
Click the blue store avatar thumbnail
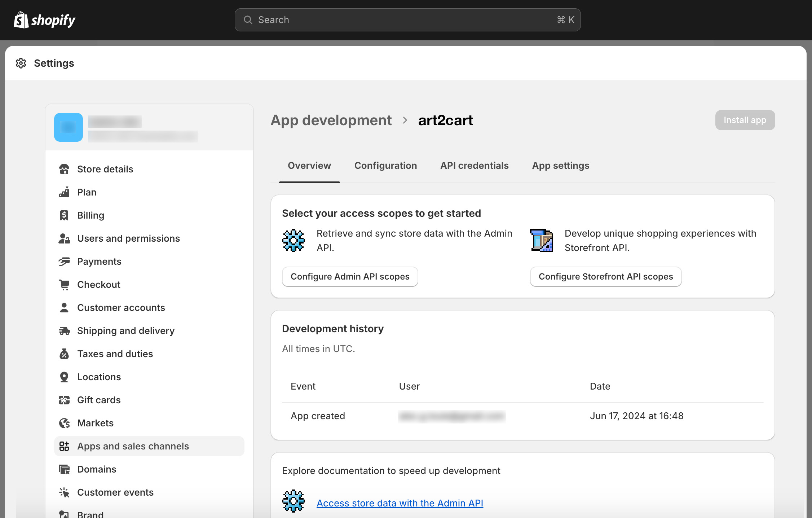coord(69,127)
